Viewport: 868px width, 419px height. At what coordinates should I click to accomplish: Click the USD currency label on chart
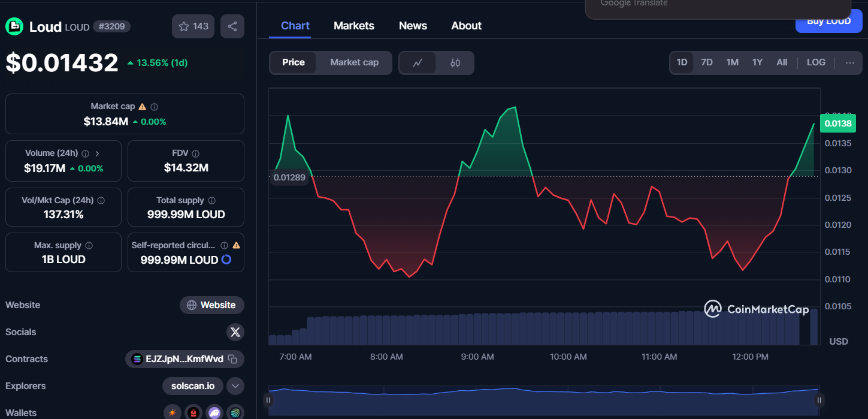tap(839, 341)
